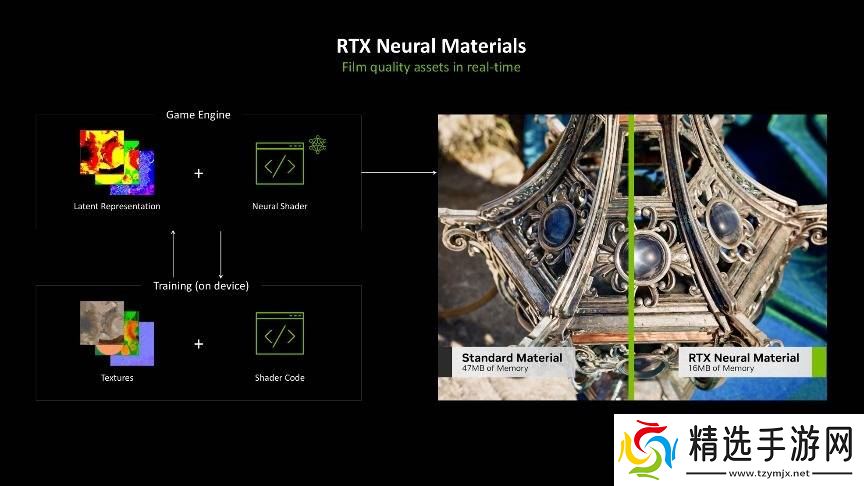Click the RTX Neural Material label

743,358
